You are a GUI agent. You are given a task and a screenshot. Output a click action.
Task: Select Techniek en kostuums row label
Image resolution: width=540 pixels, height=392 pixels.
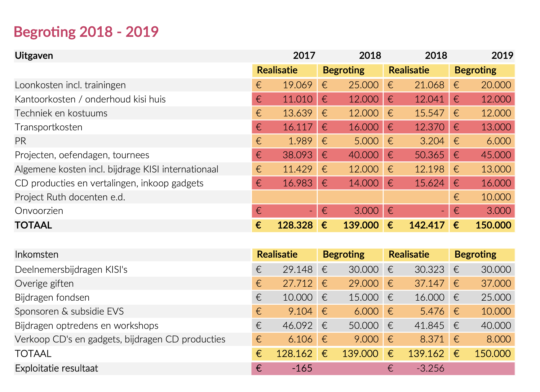(x=61, y=113)
